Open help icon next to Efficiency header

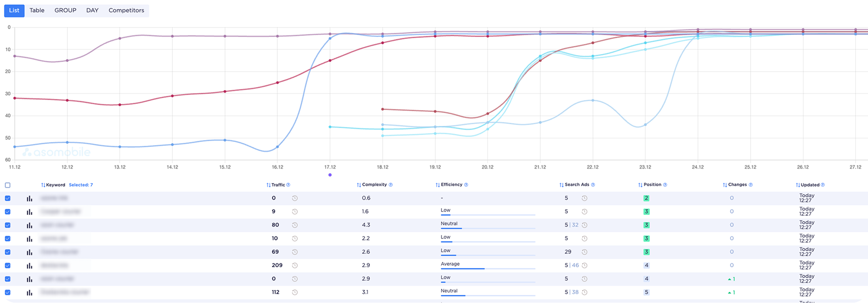(x=466, y=185)
